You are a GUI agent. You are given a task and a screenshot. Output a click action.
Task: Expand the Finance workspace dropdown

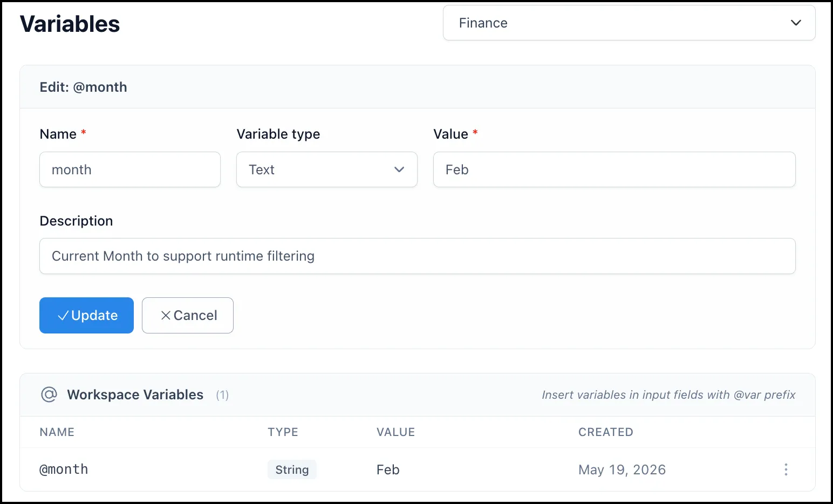coord(629,23)
